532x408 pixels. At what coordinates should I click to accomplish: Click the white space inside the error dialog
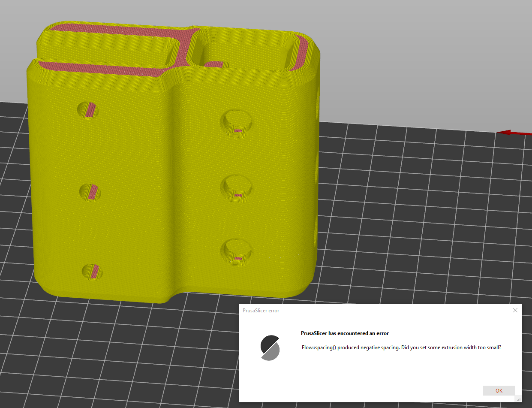386,369
